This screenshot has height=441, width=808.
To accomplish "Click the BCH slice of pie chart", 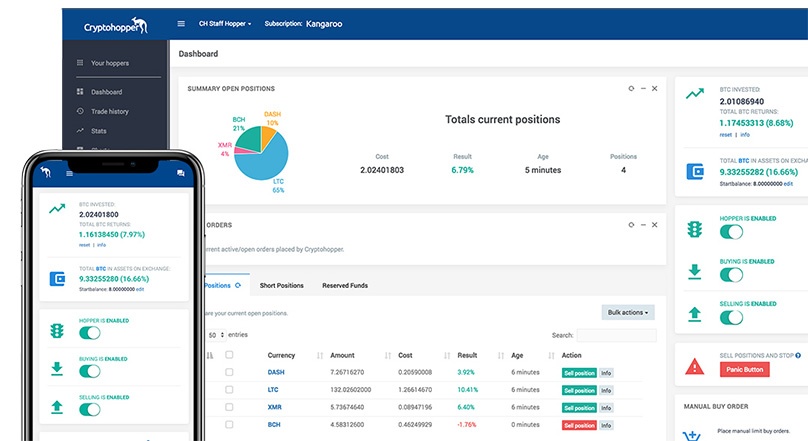I will [x=248, y=138].
